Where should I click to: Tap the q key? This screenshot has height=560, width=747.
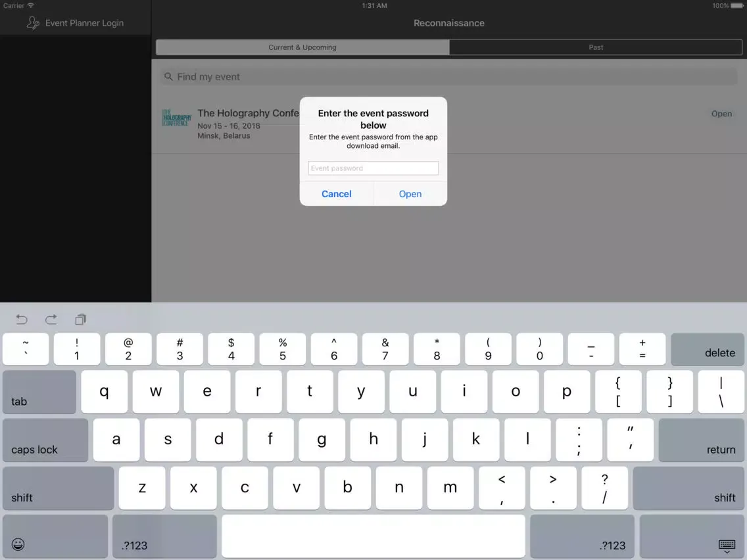coord(105,392)
